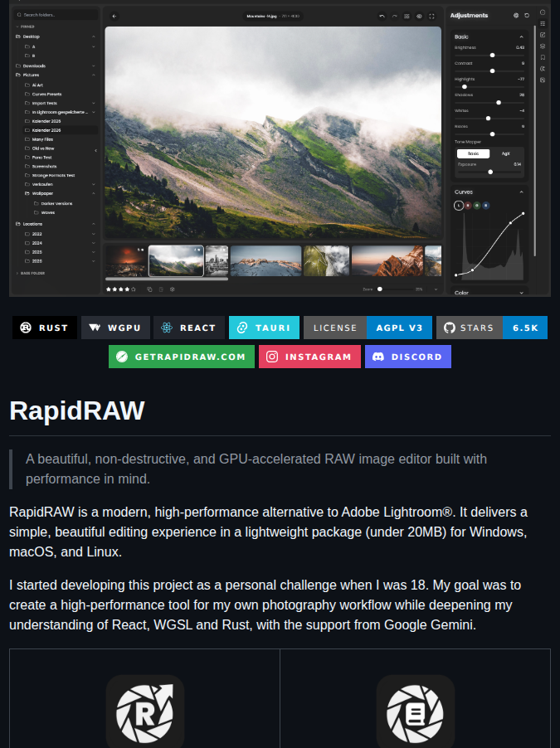Image resolution: width=560 pixels, height=748 pixels.
Task: Click the undo arrow in the editor toolbar
Action: (x=382, y=17)
